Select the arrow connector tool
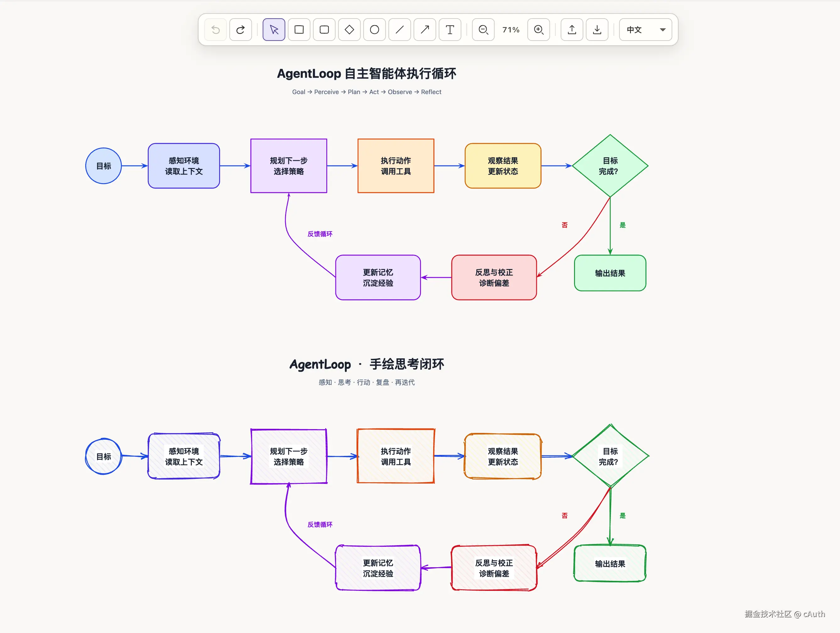 [x=425, y=30]
